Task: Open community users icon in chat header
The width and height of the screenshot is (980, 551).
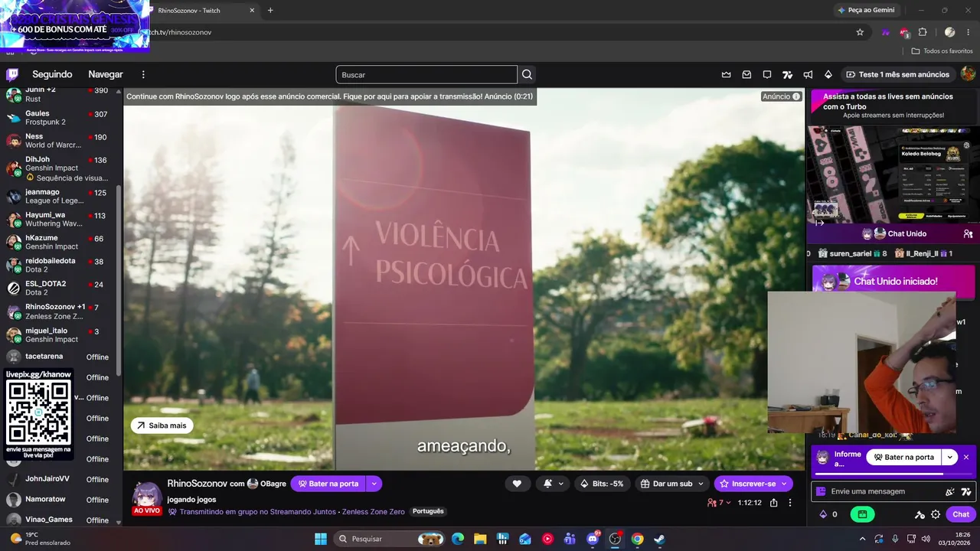Action: (x=968, y=233)
